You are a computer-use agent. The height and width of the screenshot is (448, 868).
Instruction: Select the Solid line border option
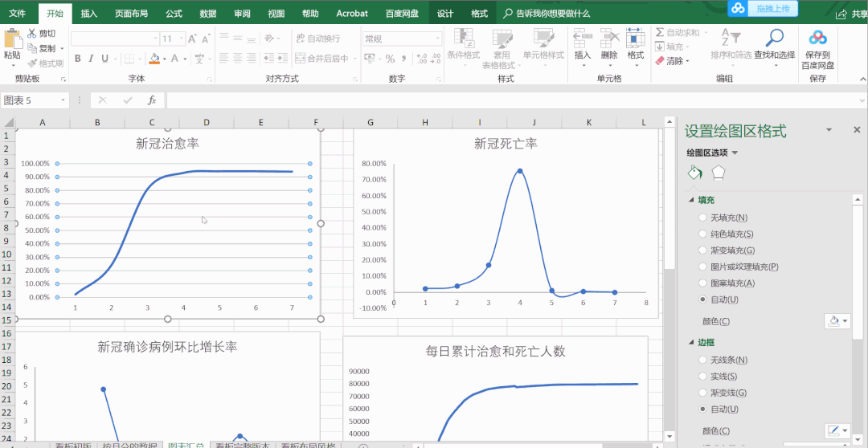point(702,376)
